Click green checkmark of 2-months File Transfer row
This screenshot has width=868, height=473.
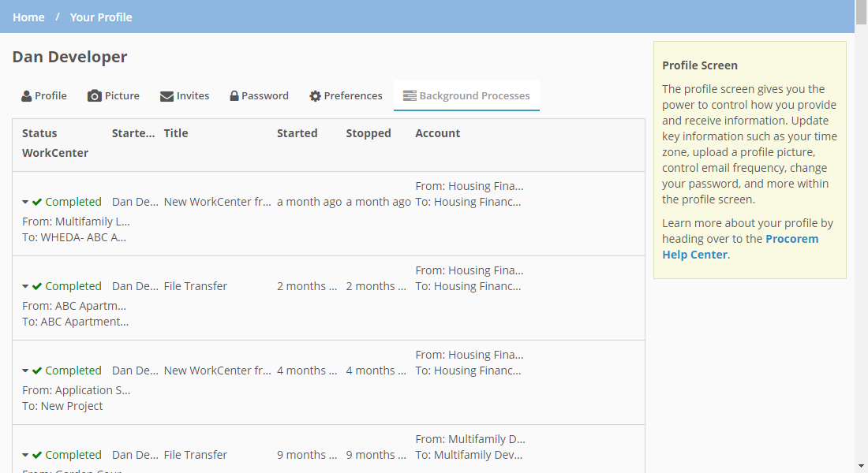point(37,287)
